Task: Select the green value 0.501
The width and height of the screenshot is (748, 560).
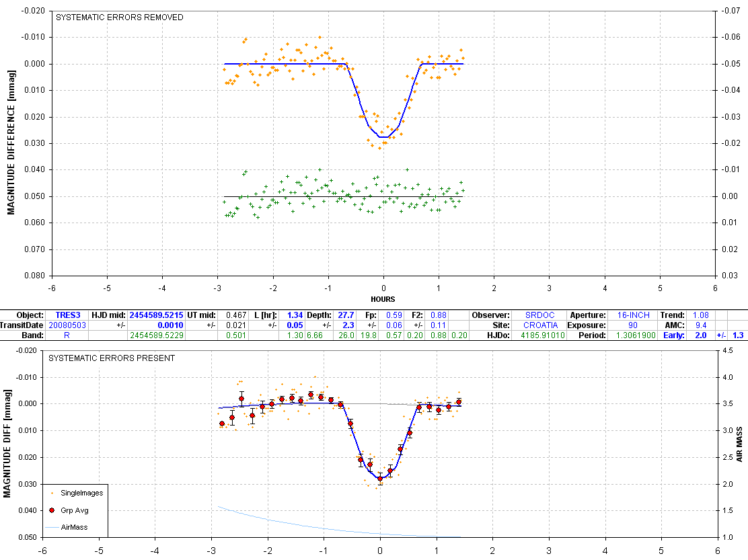Action: (236, 335)
